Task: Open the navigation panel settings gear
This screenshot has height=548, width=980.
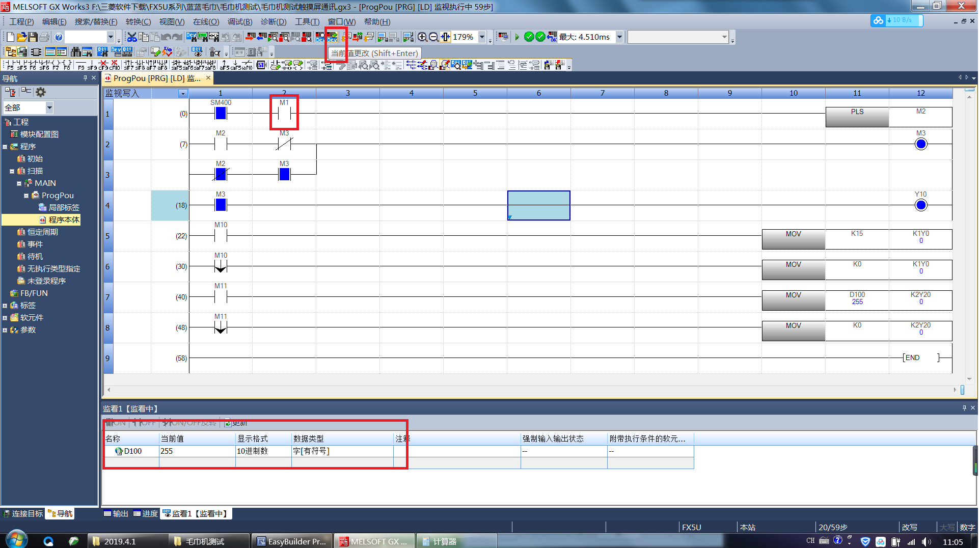Action: [41, 92]
